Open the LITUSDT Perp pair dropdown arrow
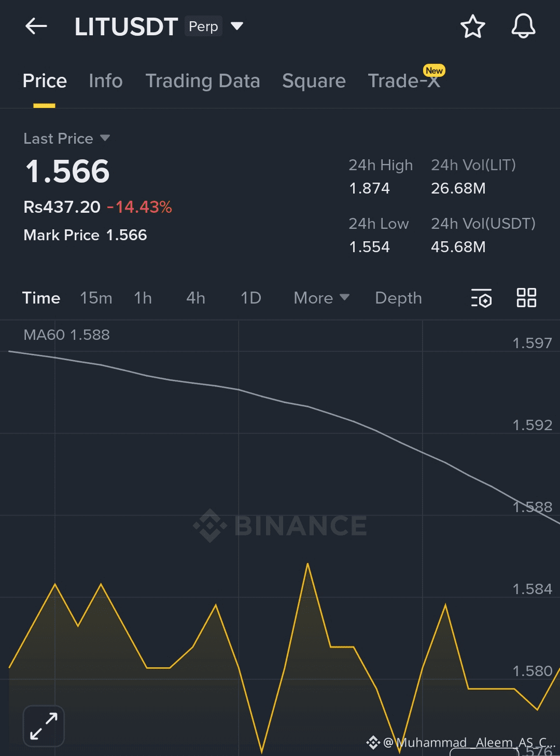560x756 pixels. pos(237,26)
